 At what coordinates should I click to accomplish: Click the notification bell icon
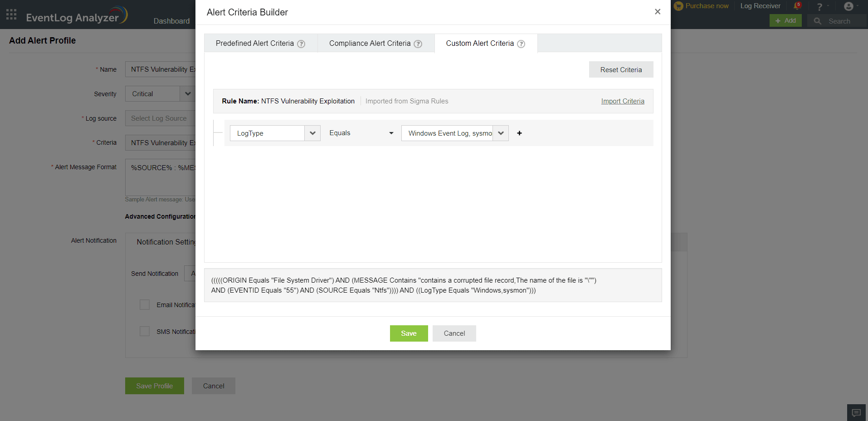(797, 6)
